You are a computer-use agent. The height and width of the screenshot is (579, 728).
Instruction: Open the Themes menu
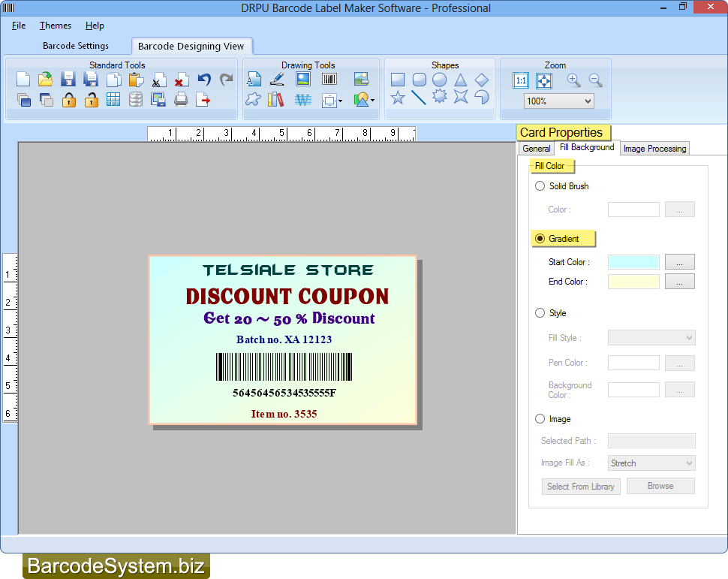(x=56, y=26)
